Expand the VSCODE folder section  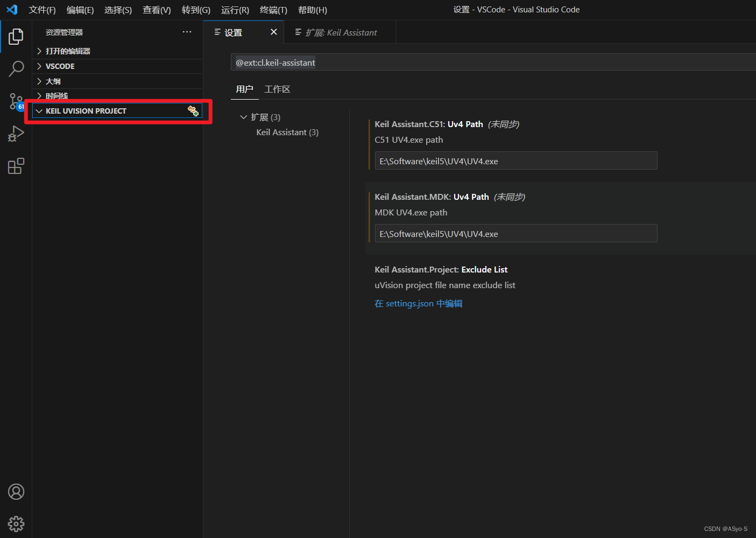click(117, 66)
